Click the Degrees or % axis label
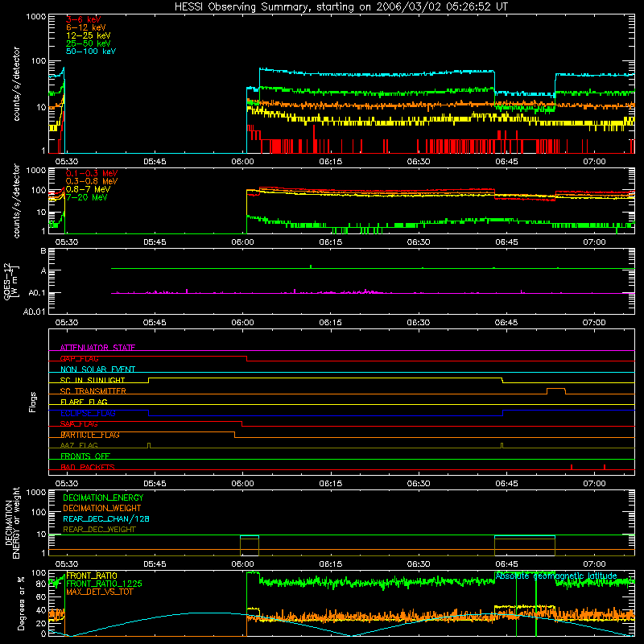Screen dimensions: 644x644 pos(21,603)
